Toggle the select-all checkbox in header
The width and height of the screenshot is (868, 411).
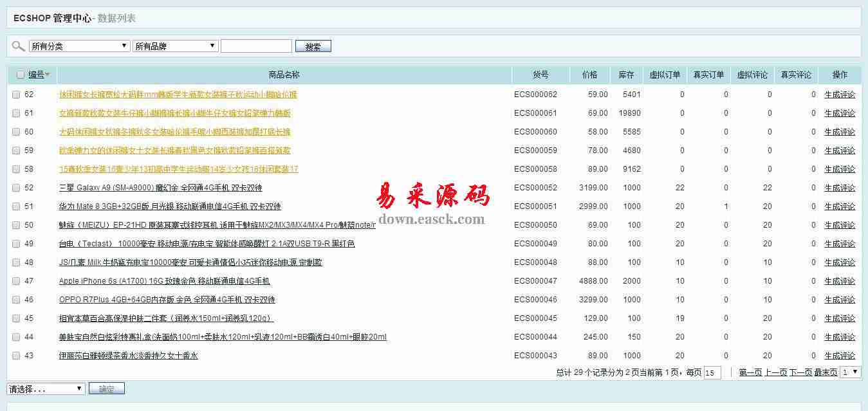click(21, 75)
